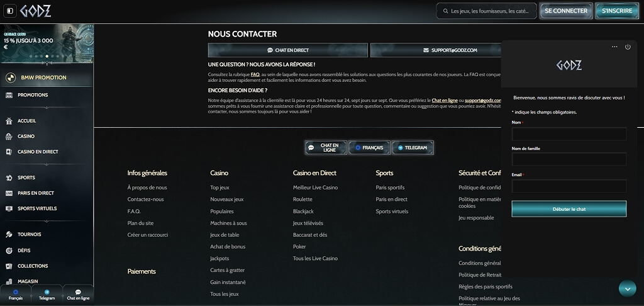The image size is (644, 306).
Task: Click the speech bubble icon in Chat en Direct
Action: tap(270, 50)
